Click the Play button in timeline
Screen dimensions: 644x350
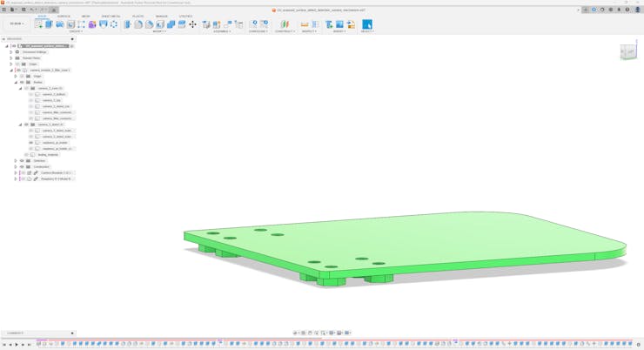point(17,345)
